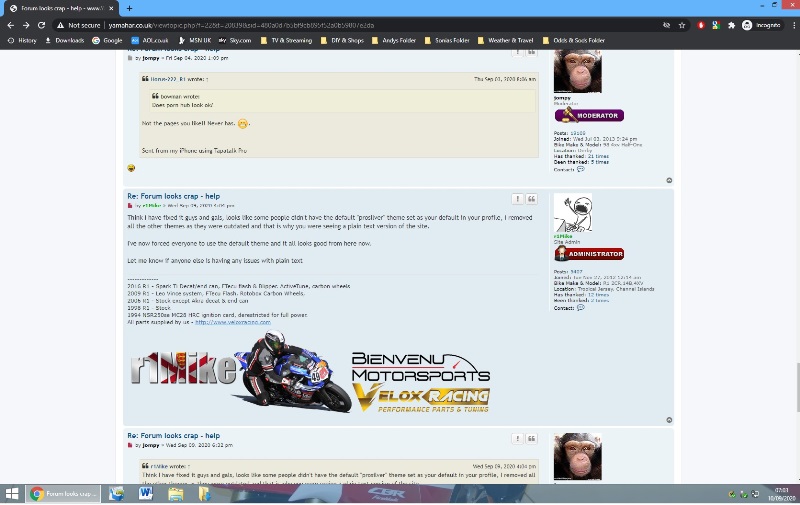This screenshot has height=505, width=800.
Task: Click the MODERATOR rank badge
Action: click(x=589, y=115)
